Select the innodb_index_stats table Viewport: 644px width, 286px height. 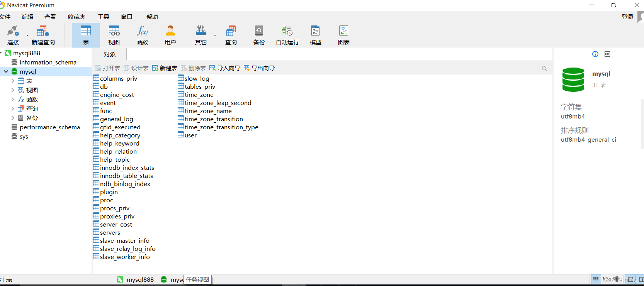click(124, 168)
